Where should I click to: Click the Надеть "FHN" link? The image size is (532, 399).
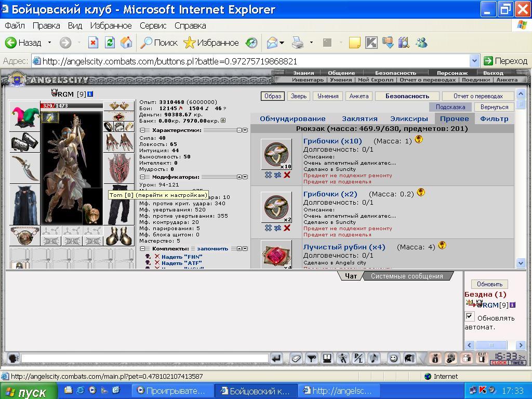(182, 257)
